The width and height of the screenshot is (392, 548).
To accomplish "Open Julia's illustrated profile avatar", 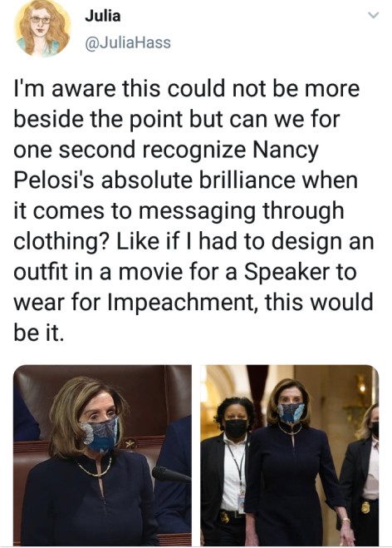I will pyautogui.click(x=42, y=28).
